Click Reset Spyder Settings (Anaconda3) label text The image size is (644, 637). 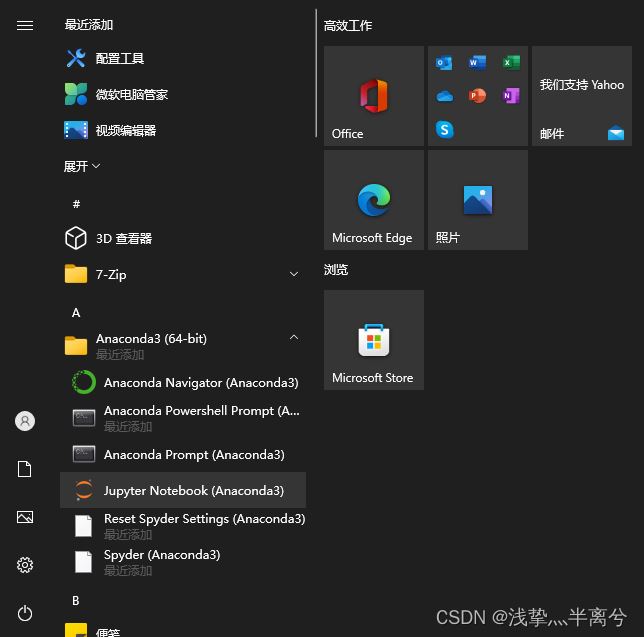pos(205,519)
